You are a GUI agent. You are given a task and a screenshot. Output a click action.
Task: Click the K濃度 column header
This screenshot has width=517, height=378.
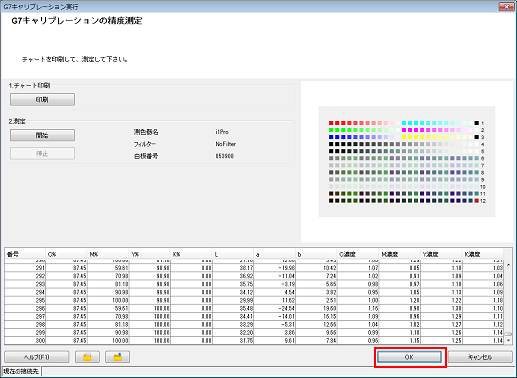coord(482,254)
